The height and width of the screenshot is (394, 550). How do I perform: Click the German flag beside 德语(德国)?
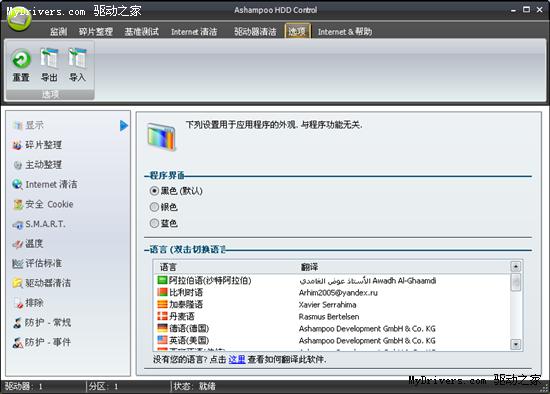click(x=162, y=328)
